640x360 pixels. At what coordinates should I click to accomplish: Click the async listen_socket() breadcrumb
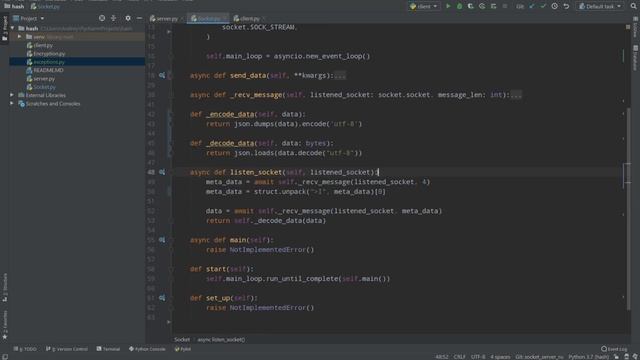[221, 340]
